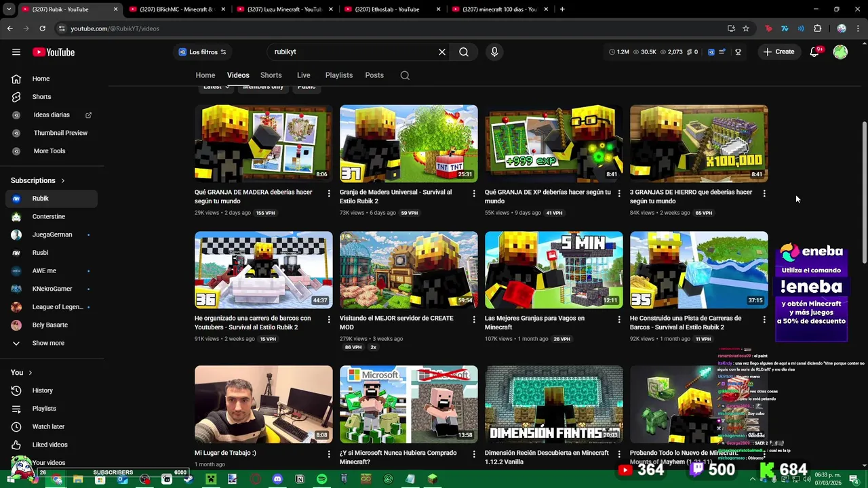Open options for carrera de barcos video

pos(329,319)
